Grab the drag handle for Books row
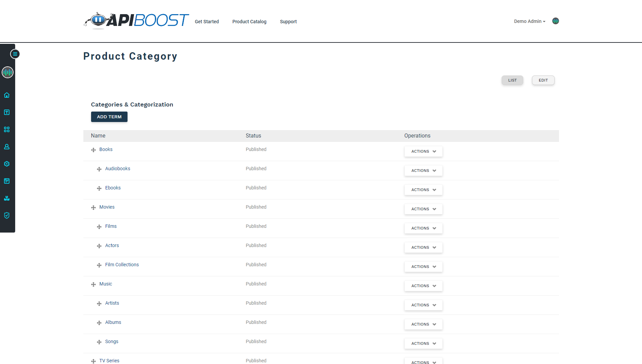Image resolution: width=642 pixels, height=364 pixels. pos(93,150)
